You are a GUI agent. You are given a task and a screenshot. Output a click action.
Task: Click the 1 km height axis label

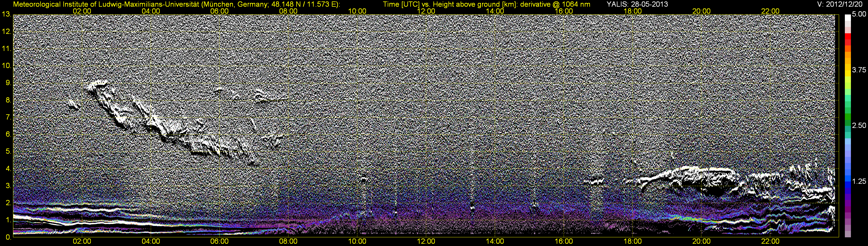[x=8, y=220]
